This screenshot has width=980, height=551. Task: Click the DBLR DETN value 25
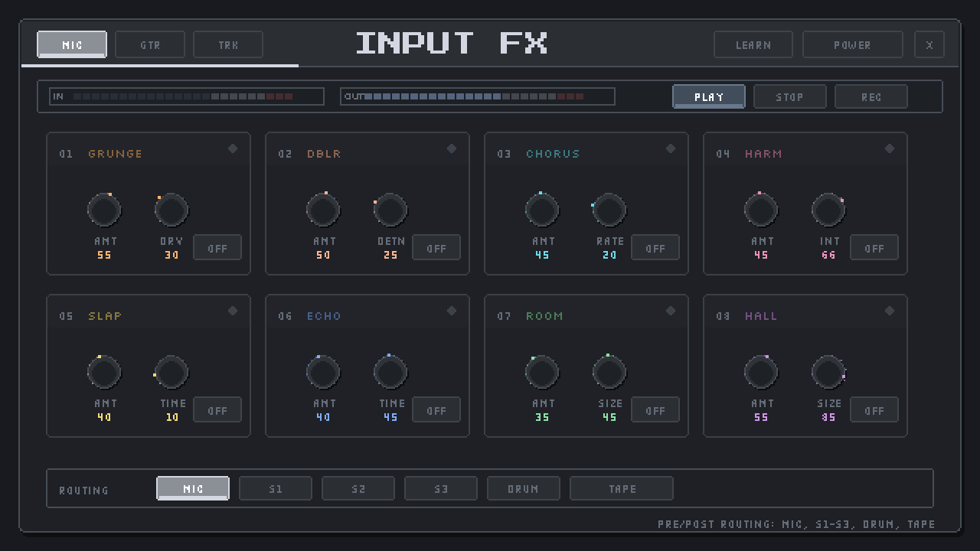pyautogui.click(x=390, y=255)
